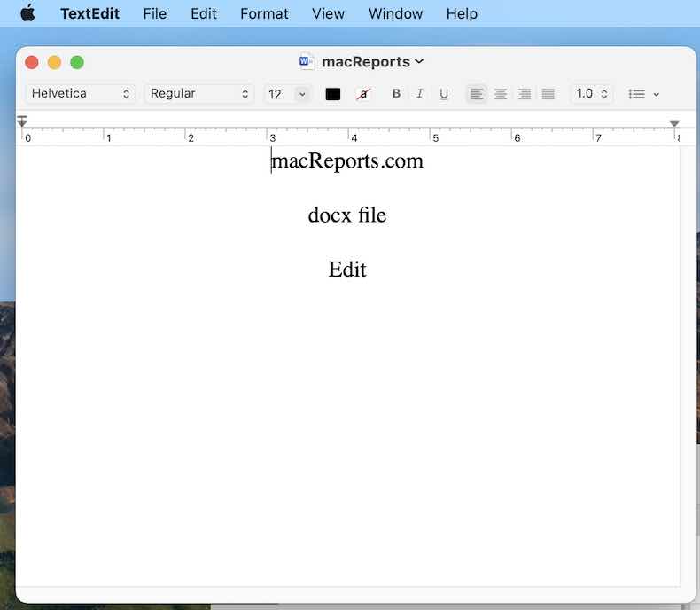Open the Help menu
This screenshot has height=610, width=700.
[x=462, y=13]
